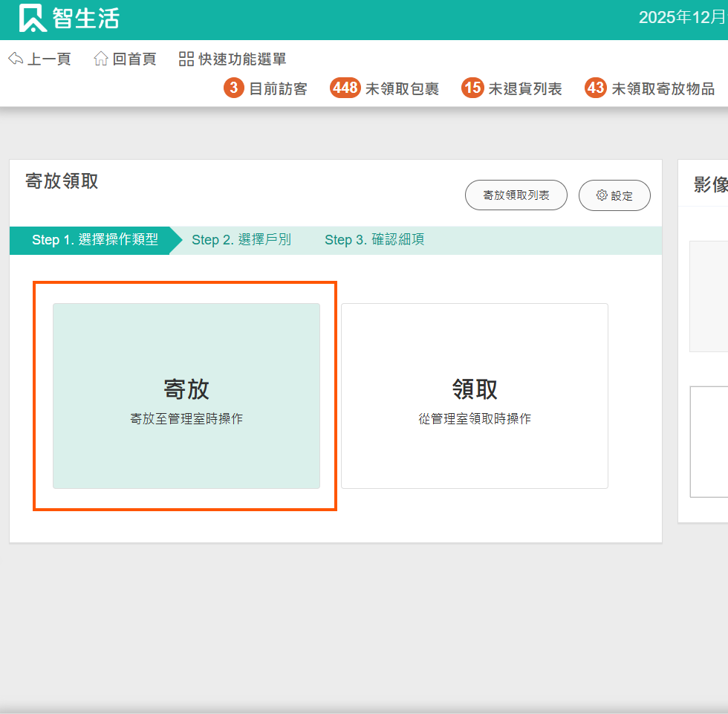This screenshot has width=728, height=714.
Task: Jump to Step 3 確認細項
Action: point(374,240)
